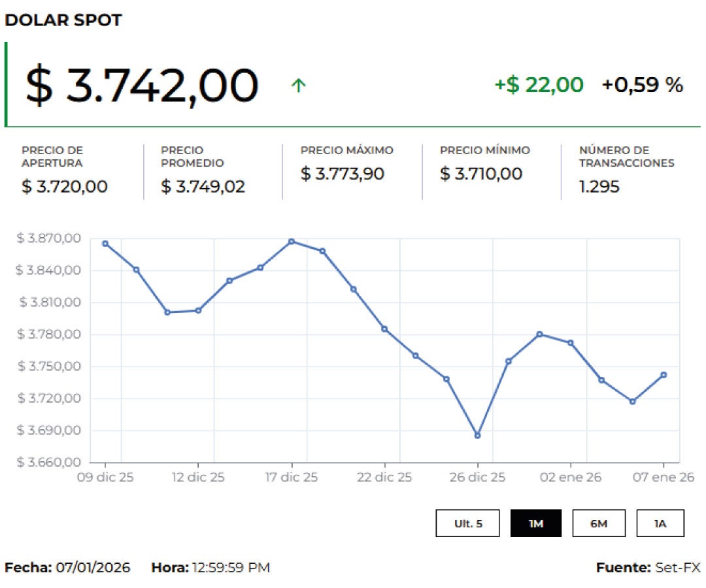Click the 09 dic 25 data point
This screenshot has height=588, width=706.
pos(105,244)
